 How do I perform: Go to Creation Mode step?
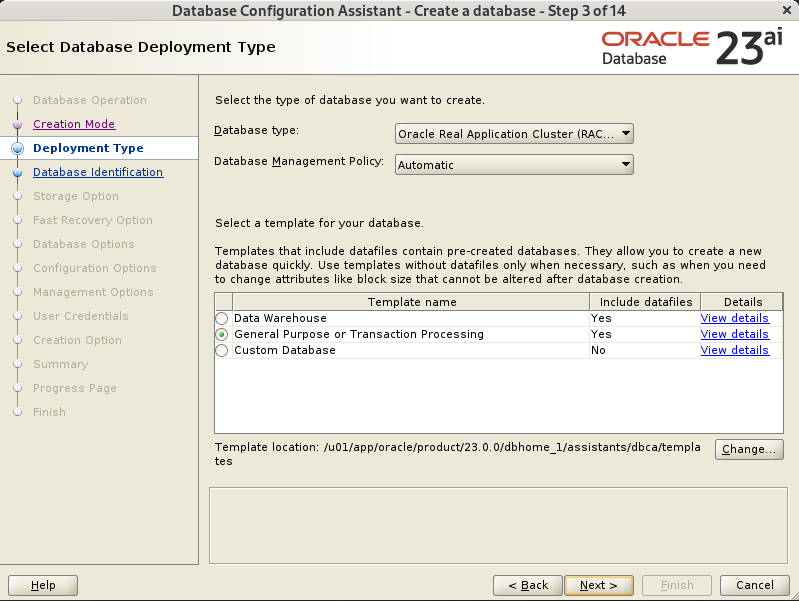click(74, 124)
